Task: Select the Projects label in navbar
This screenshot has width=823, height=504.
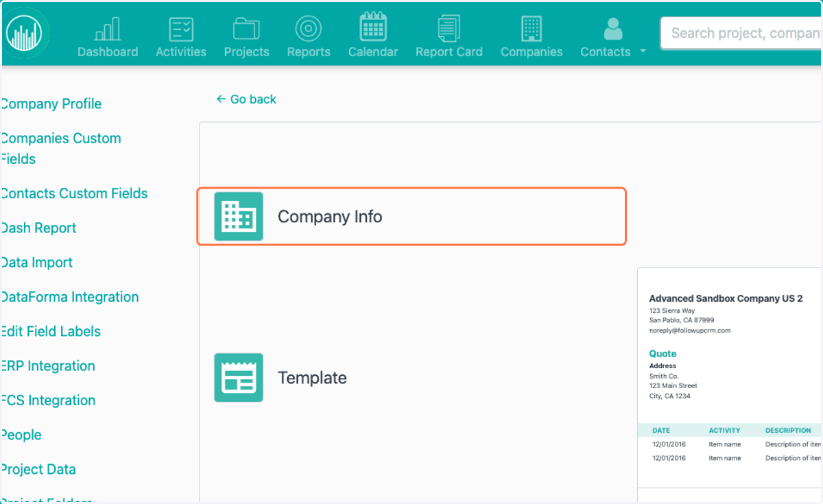Action: [246, 52]
